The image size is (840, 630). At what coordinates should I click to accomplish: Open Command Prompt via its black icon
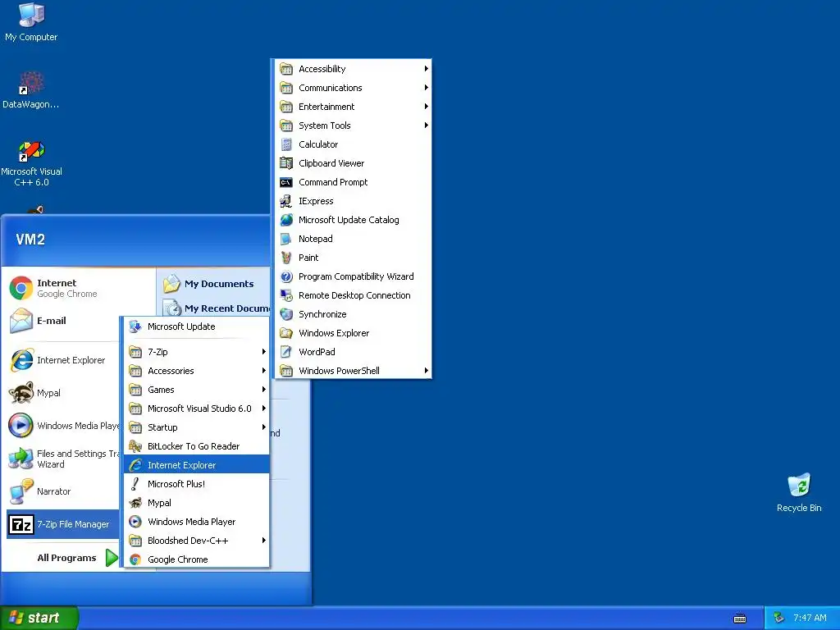[286, 182]
